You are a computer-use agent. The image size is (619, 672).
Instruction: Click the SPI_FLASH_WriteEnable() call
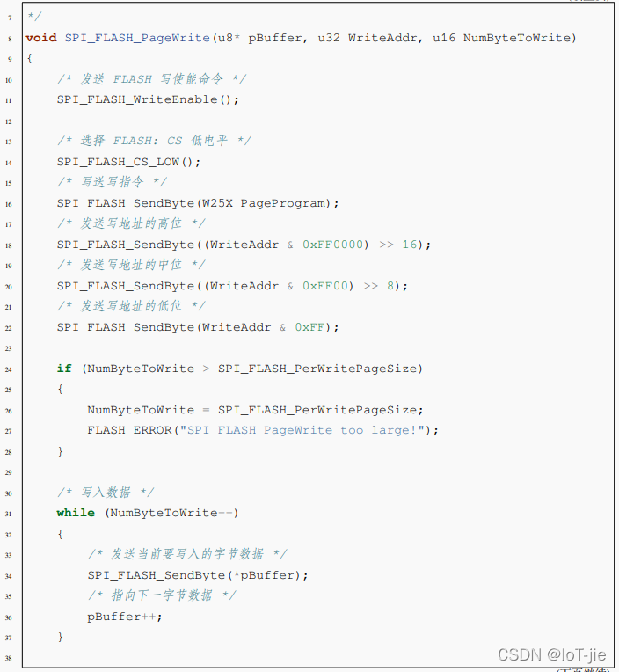[148, 99]
